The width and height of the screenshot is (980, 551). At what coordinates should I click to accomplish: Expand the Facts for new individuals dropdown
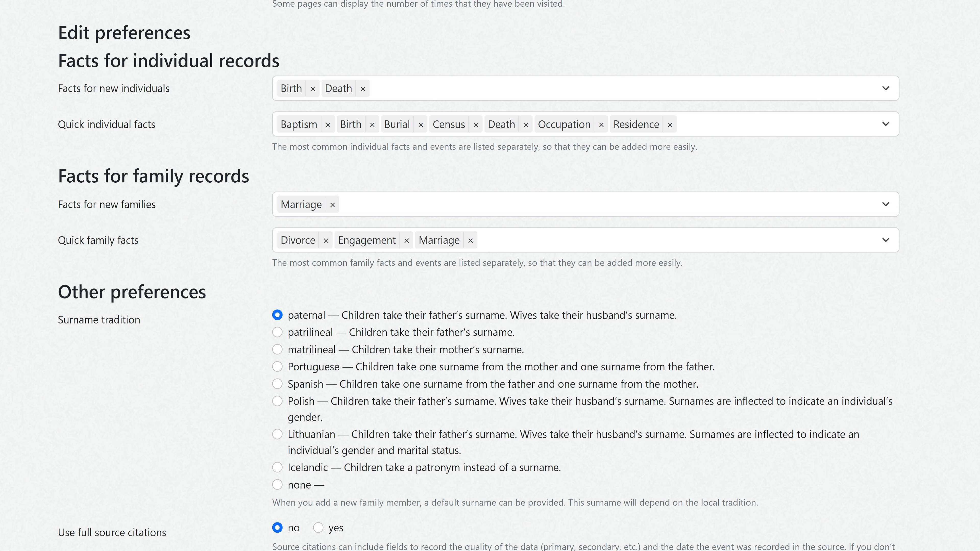886,88
